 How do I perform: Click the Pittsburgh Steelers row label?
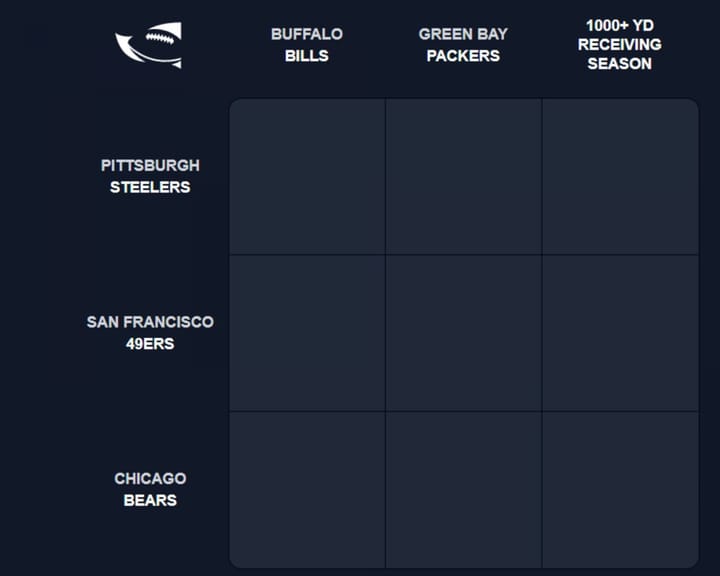[150, 176]
